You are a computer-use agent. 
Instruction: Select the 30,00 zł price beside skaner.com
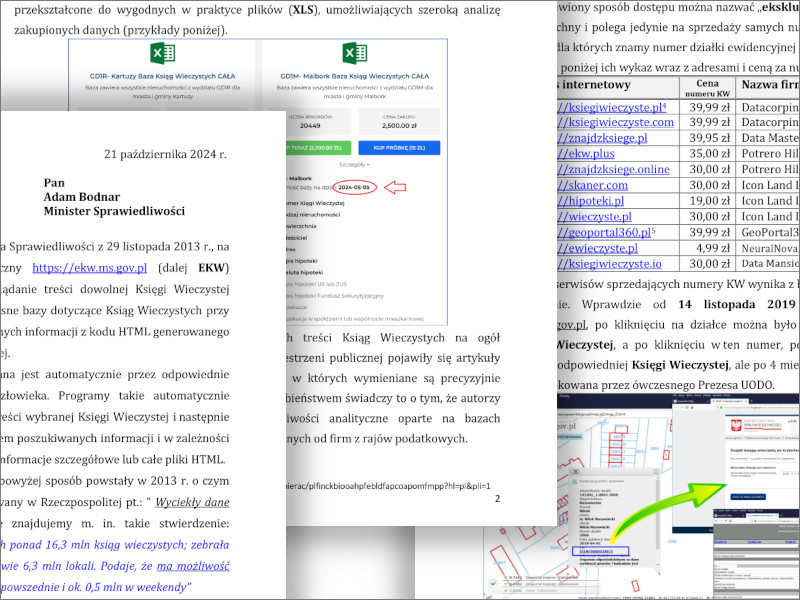710,185
